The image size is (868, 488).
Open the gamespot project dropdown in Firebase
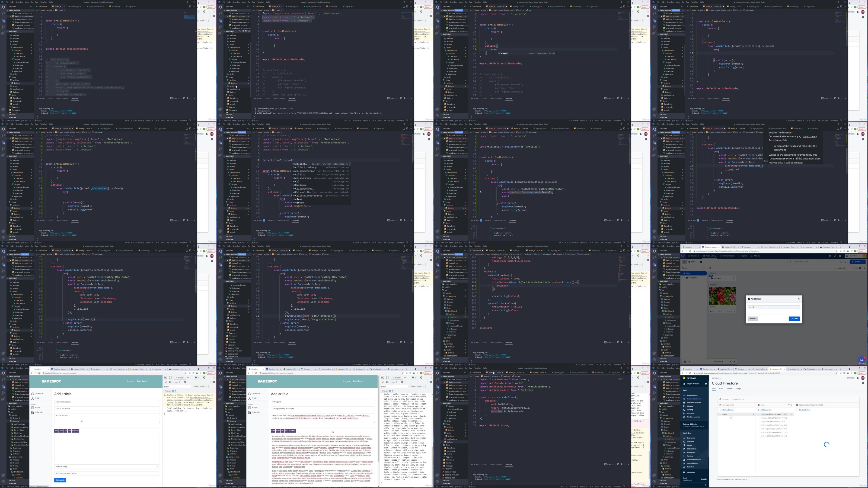[716, 378]
